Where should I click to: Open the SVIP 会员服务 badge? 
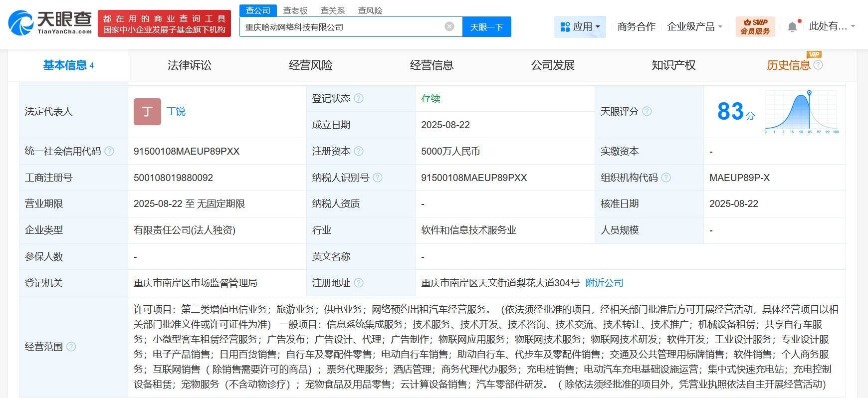tap(755, 26)
